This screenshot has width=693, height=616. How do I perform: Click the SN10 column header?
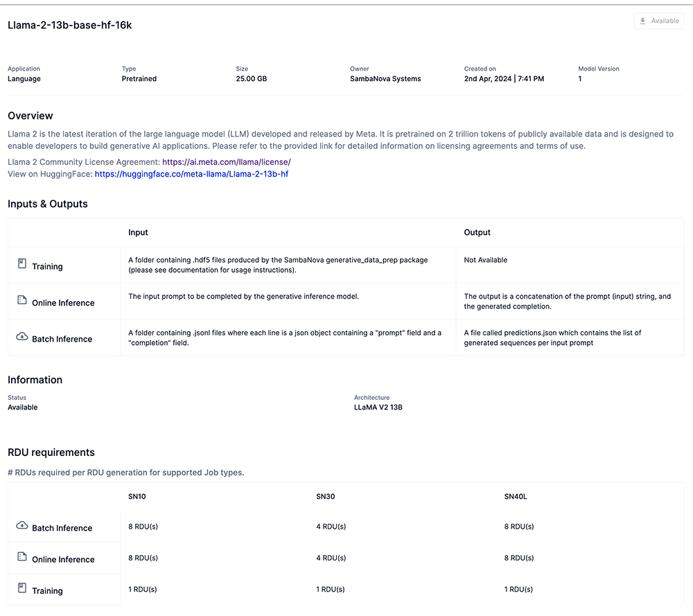point(137,497)
